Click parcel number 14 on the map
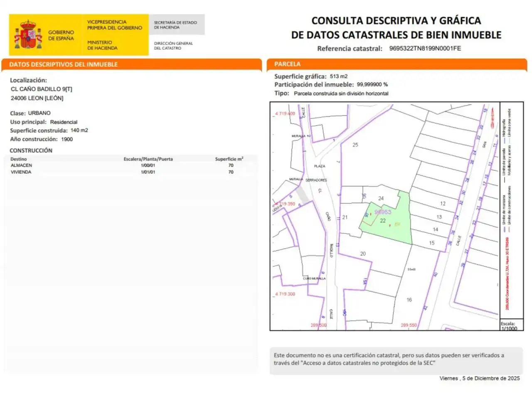The image size is (532, 399). click(436, 229)
